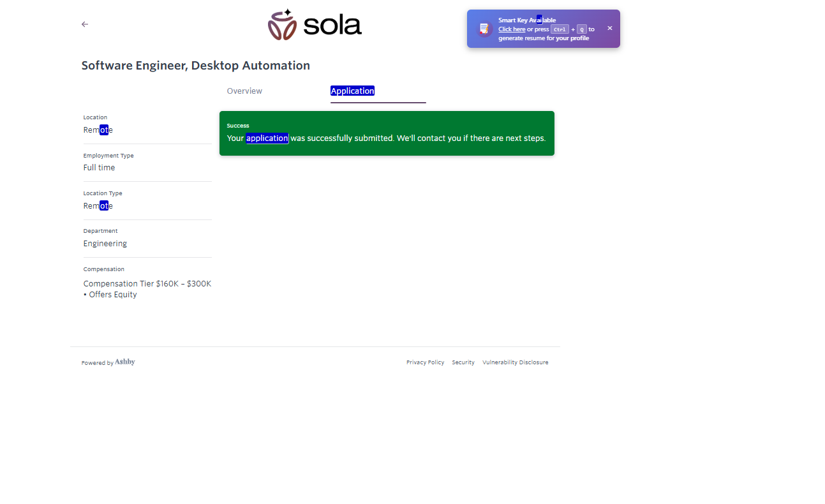825x504 pixels.
Task: Click the Full time employment type value
Action: click(x=99, y=168)
